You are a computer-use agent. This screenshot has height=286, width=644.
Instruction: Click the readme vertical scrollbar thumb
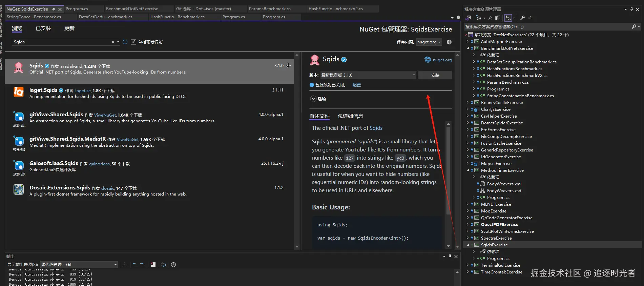tap(448, 170)
